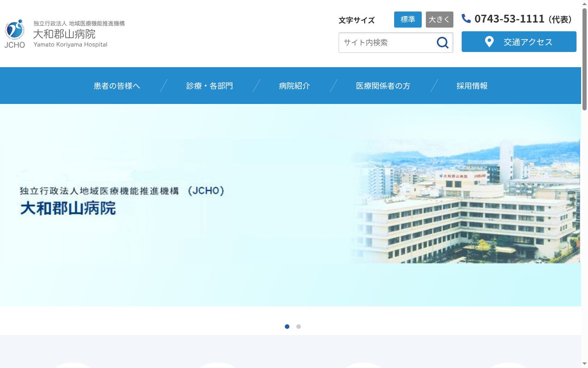The height and width of the screenshot is (368, 588).
Task: Click the 大和郡山病院 header title link
Action: (64, 34)
